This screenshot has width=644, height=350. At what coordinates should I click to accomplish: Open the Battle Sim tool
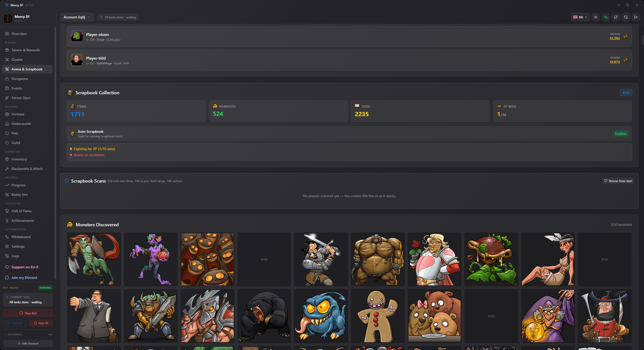click(27, 195)
